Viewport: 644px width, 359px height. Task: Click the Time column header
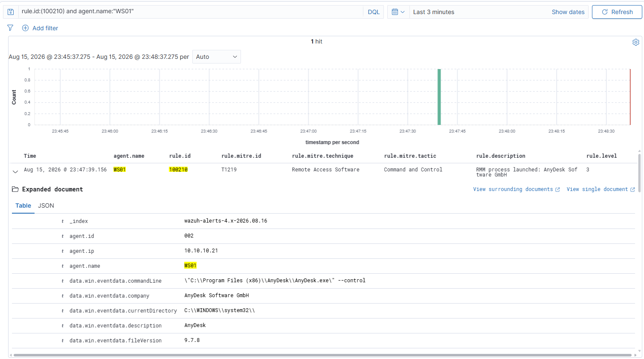coord(30,156)
